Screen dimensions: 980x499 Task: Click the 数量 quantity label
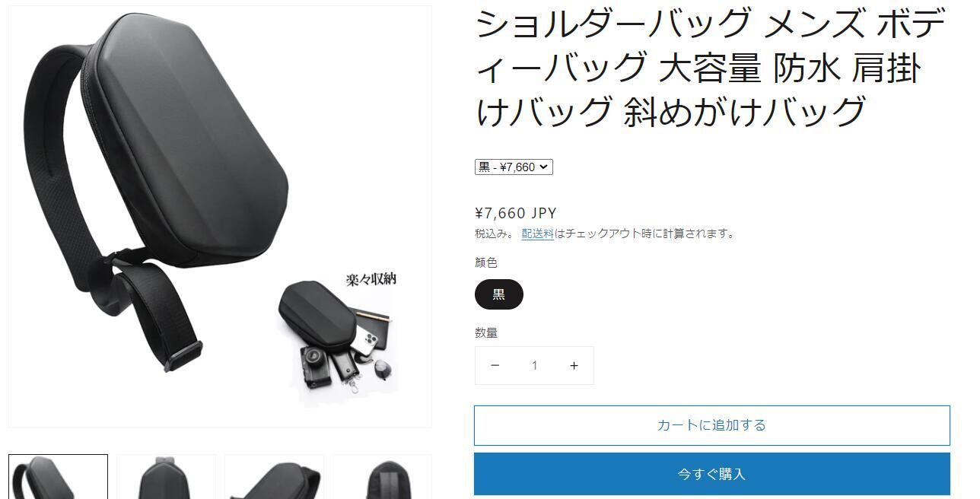click(486, 332)
